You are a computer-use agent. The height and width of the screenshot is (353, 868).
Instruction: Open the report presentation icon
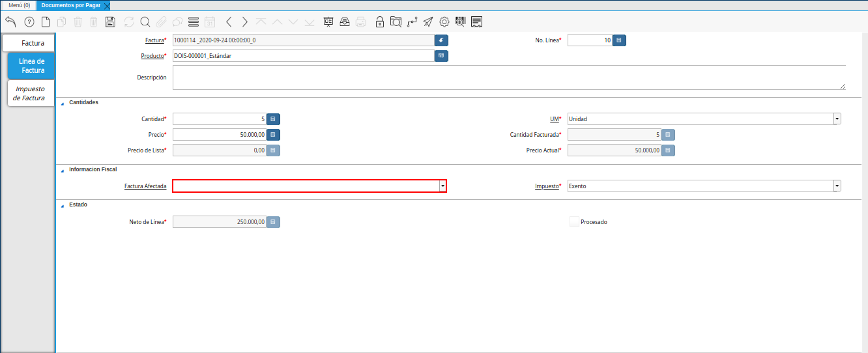(328, 21)
